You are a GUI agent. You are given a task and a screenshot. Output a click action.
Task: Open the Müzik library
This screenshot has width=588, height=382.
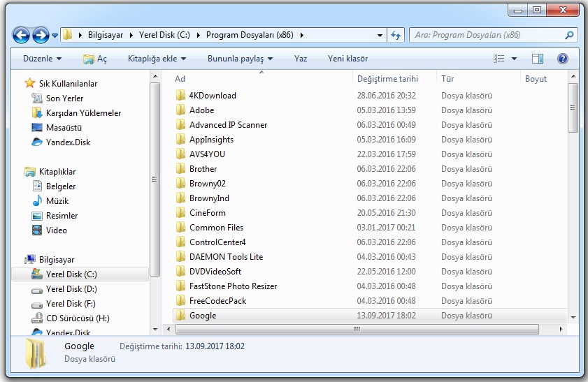58,201
